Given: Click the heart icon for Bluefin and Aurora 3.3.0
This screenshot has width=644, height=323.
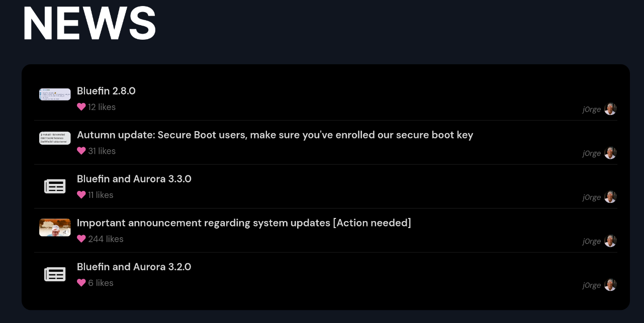Looking at the screenshot, I should pyautogui.click(x=81, y=195).
